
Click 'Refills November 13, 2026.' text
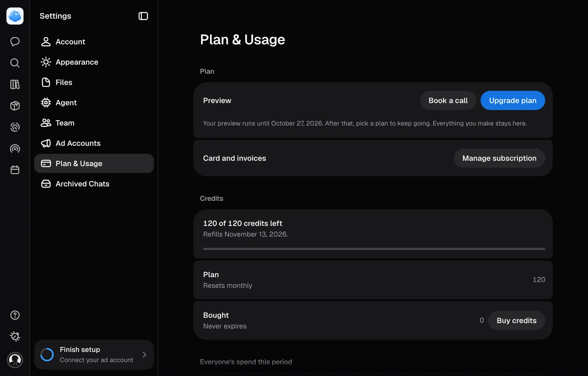click(x=245, y=234)
